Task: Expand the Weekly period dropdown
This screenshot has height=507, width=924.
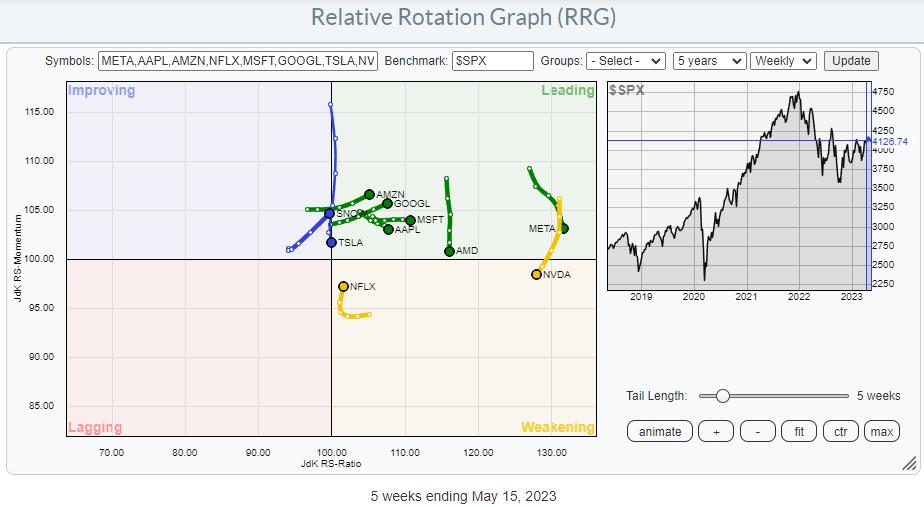Action: [784, 61]
